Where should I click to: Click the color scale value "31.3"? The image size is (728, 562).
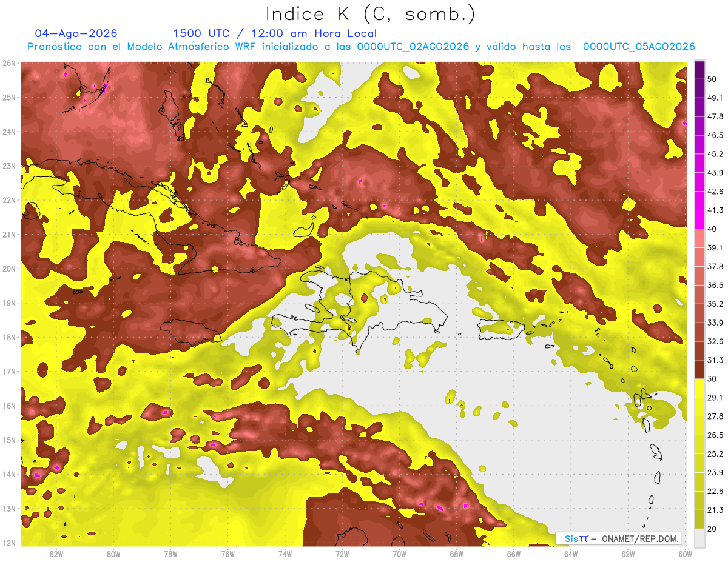[716, 360]
